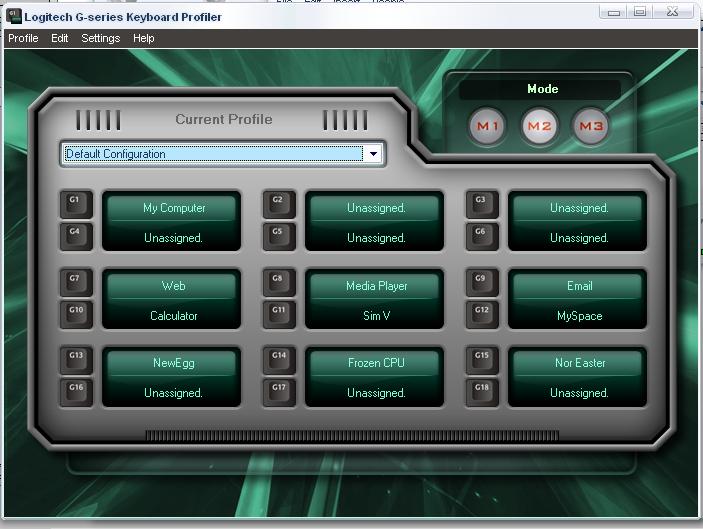Image resolution: width=703 pixels, height=529 pixels.
Task: Close the Keyboard Profiler window
Action: point(673,12)
